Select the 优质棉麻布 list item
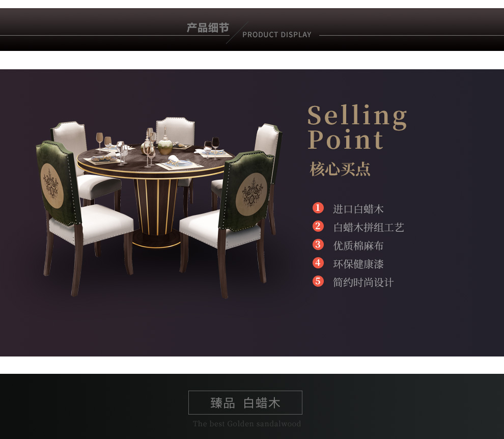 pos(358,245)
